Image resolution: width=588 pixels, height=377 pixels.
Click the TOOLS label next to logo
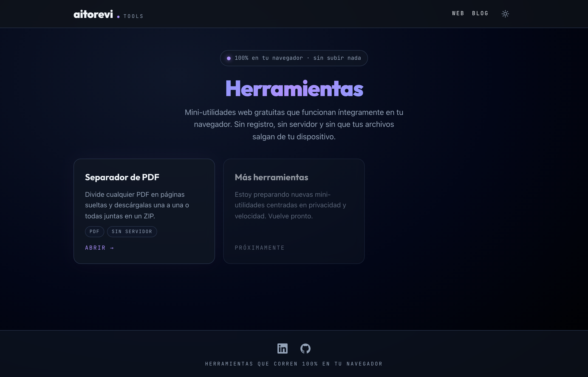133,16
